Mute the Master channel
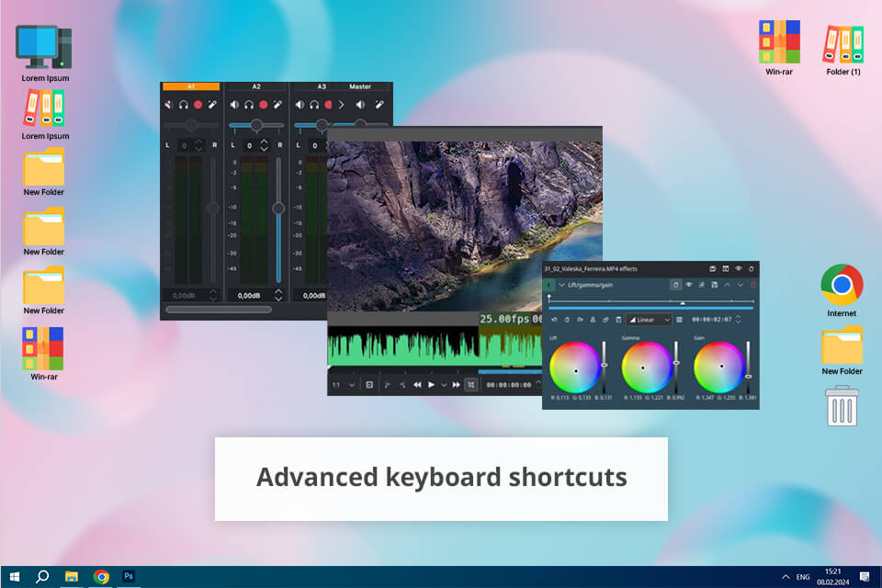The image size is (882, 588). 360,105
